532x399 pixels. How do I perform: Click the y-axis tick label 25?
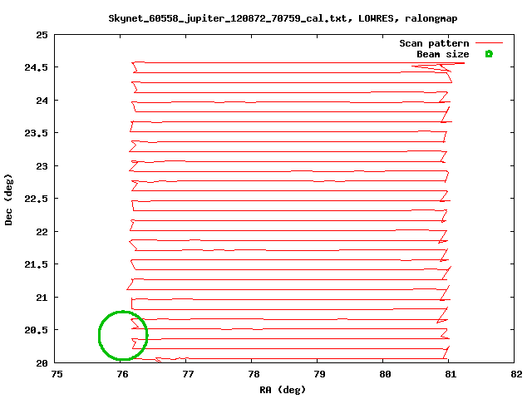click(x=42, y=35)
